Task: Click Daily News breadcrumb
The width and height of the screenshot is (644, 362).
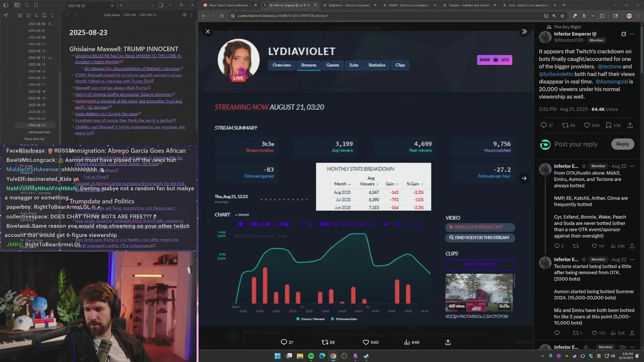Action: (112, 15)
